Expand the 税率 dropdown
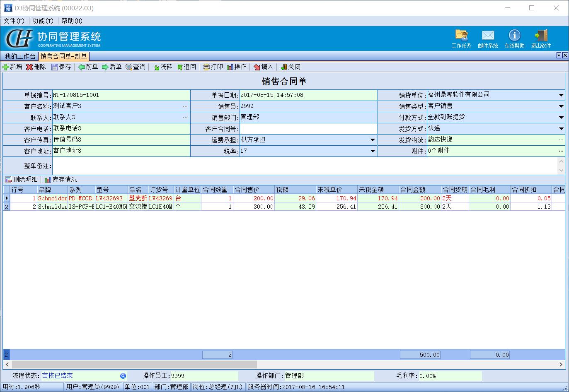 [373, 151]
